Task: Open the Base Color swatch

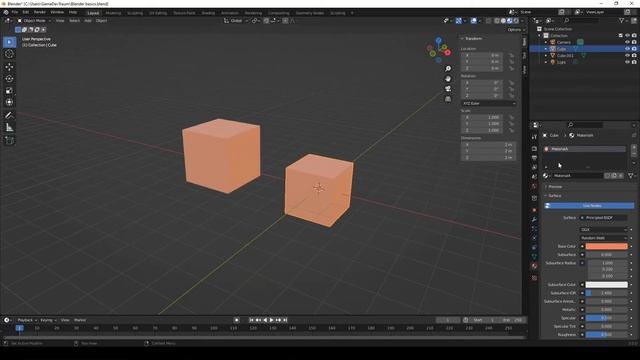Action: [x=607, y=247]
